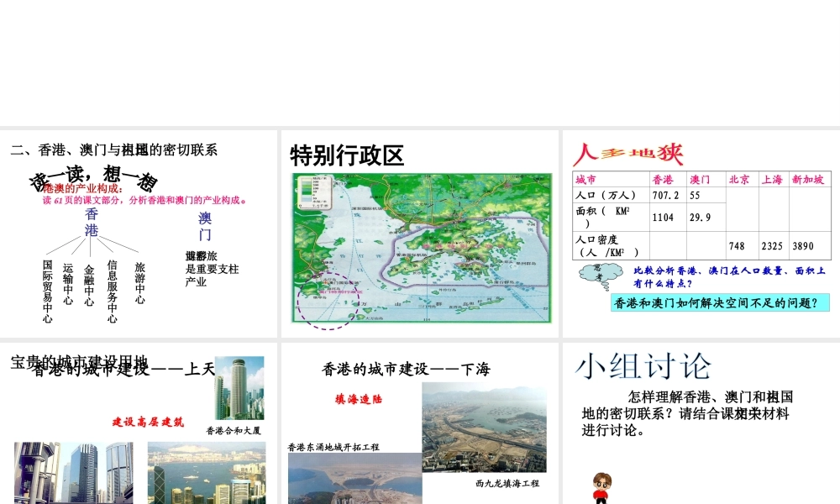Click the 东涌 reclamation aerial photo

(355, 478)
